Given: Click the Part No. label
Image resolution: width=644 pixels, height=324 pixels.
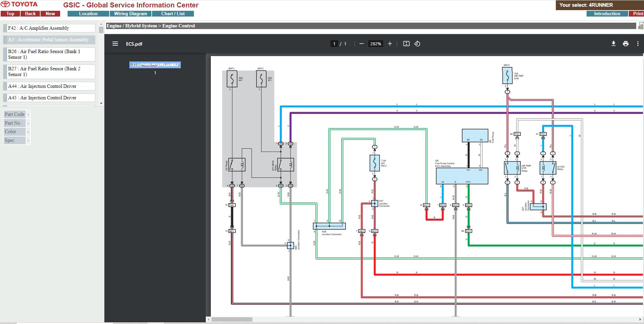Looking at the screenshot, I should click(x=15, y=123).
